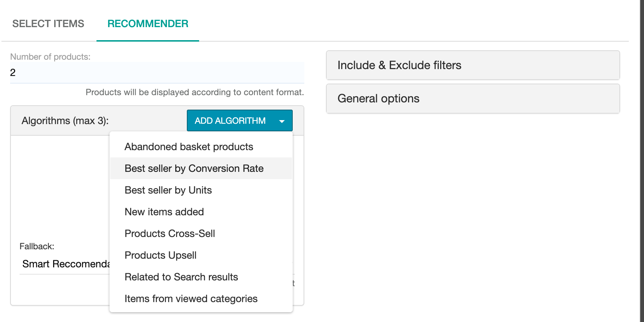The height and width of the screenshot is (322, 644).
Task: Select Items from viewed categories algorithm
Action: coord(191,298)
